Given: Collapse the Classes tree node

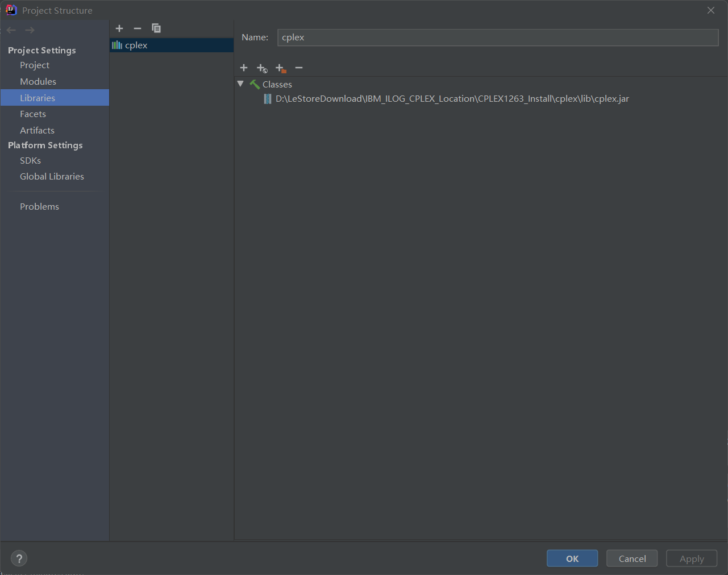Looking at the screenshot, I should 240,84.
